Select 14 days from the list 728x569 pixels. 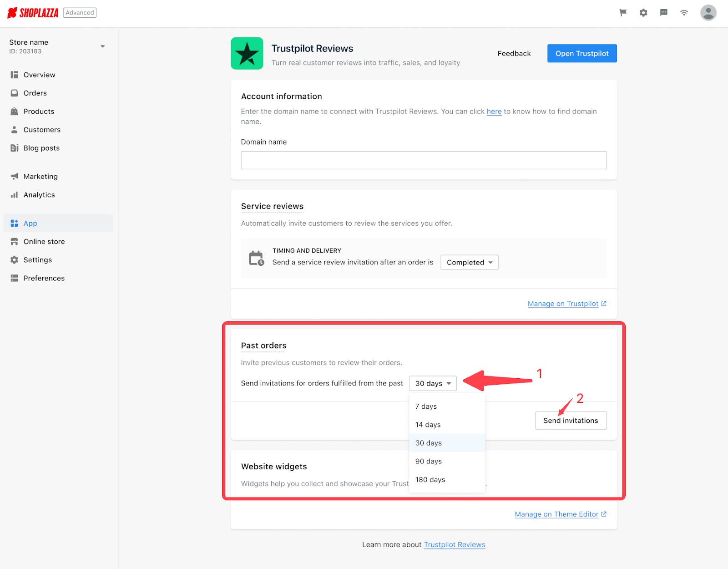click(x=447, y=425)
